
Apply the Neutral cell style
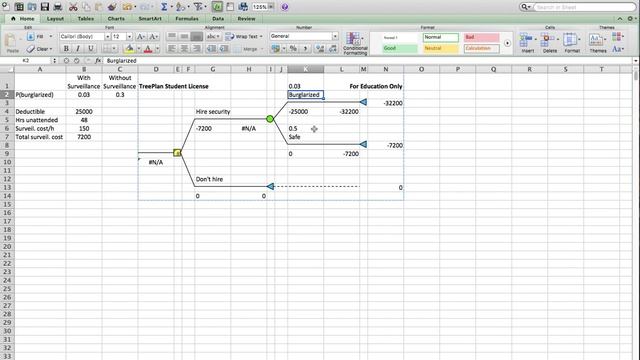click(440, 48)
